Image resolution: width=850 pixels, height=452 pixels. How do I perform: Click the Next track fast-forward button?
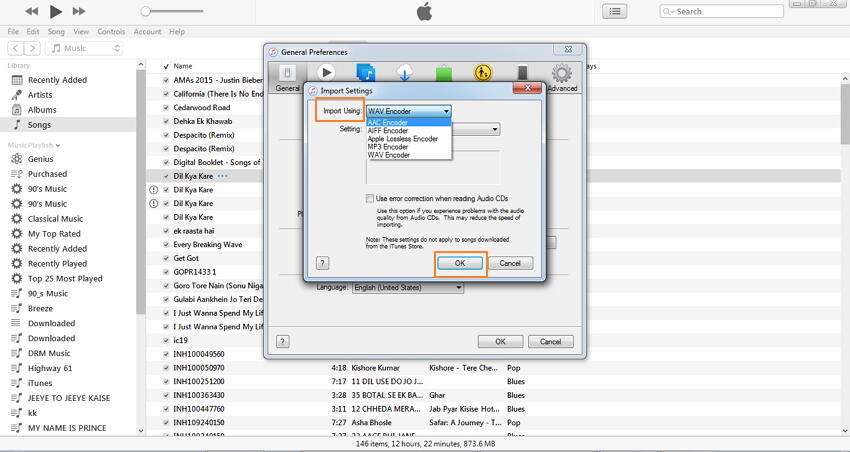pyautogui.click(x=79, y=11)
